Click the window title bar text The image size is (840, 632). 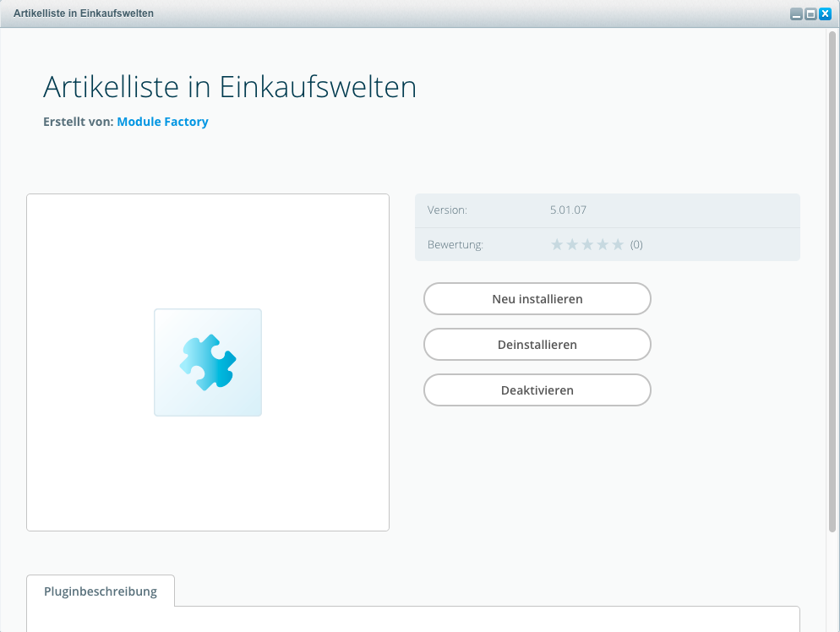coord(84,14)
